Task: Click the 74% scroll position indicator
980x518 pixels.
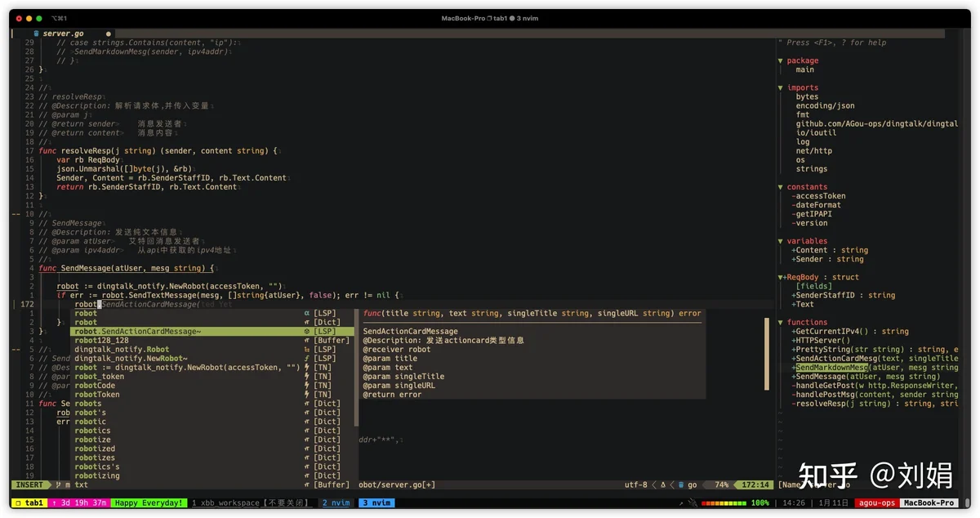Action: click(x=721, y=485)
